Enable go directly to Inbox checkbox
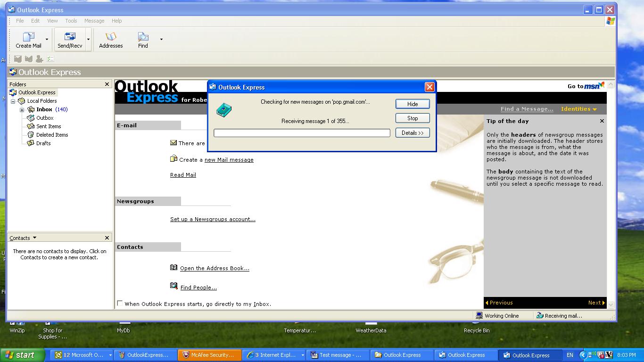The height and width of the screenshot is (362, 644). coord(120,304)
